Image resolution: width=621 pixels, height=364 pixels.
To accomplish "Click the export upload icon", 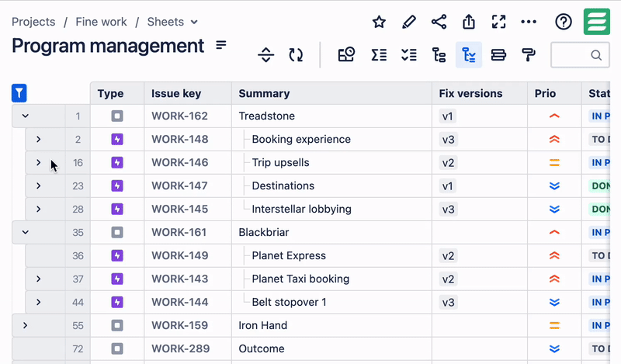I will click(x=469, y=22).
